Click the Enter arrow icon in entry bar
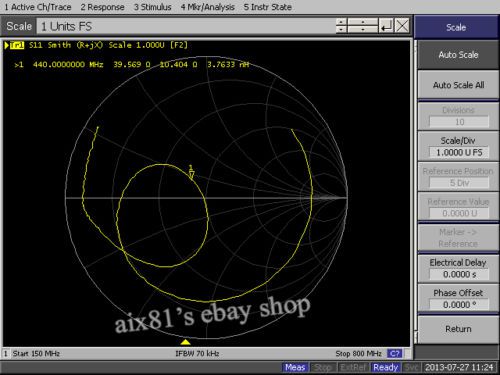This screenshot has width=500, height=375. pos(387,26)
